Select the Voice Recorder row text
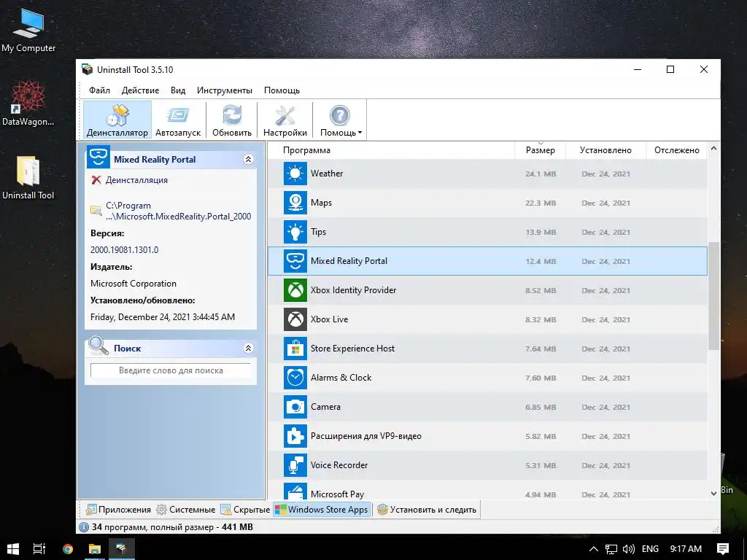Image resolution: width=747 pixels, height=560 pixels. coord(339,465)
